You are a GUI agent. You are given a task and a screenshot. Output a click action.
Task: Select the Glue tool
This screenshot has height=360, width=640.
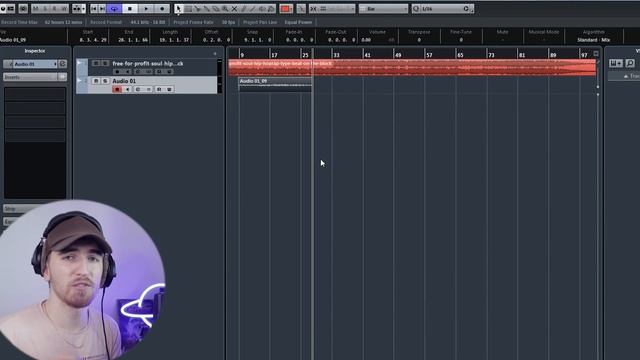207,9
